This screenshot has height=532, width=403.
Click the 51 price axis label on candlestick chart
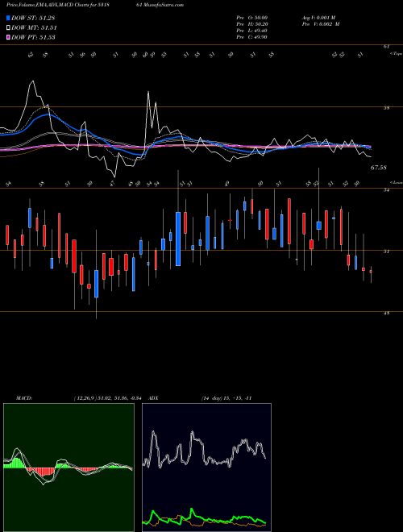(x=386, y=251)
